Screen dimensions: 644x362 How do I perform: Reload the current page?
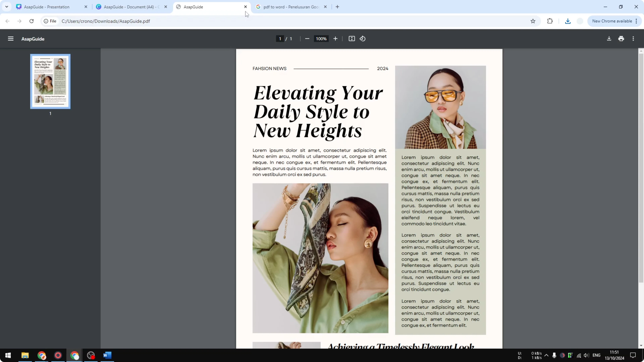click(31, 21)
